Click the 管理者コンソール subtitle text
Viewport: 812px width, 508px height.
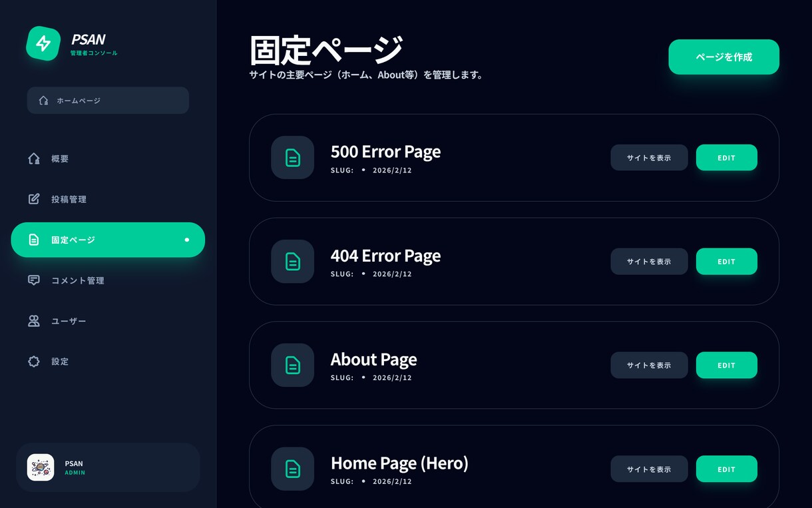pos(94,53)
